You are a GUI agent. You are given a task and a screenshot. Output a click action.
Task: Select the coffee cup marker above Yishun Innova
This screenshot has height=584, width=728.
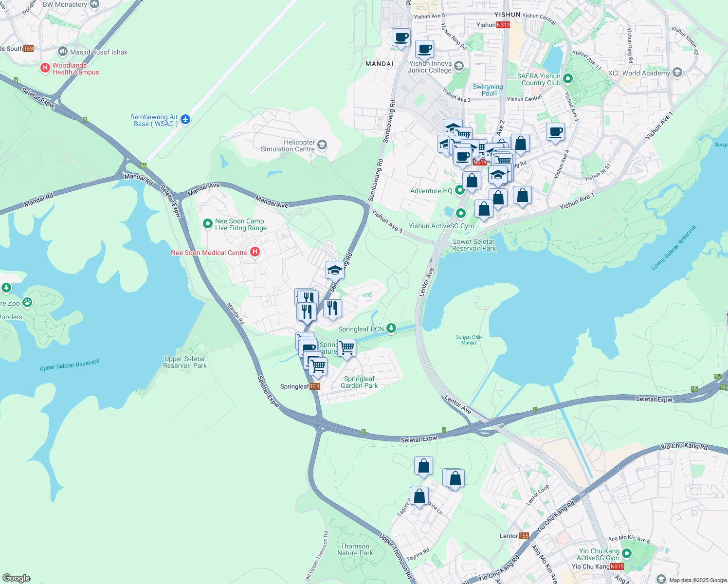424,50
